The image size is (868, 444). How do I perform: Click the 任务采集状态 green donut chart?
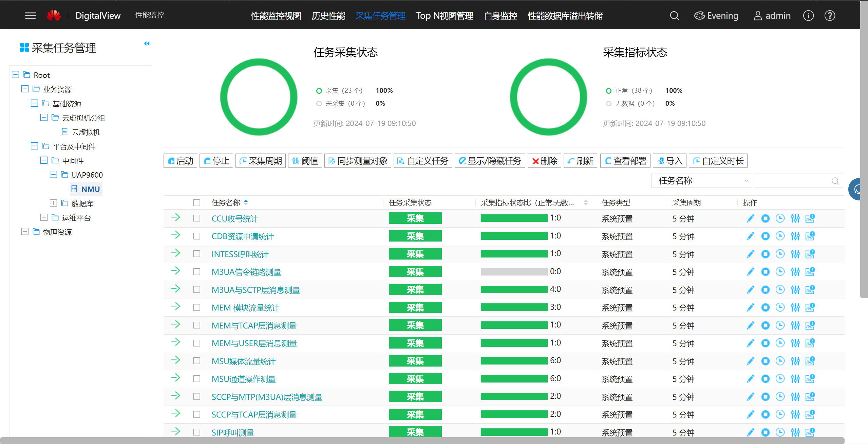[259, 97]
